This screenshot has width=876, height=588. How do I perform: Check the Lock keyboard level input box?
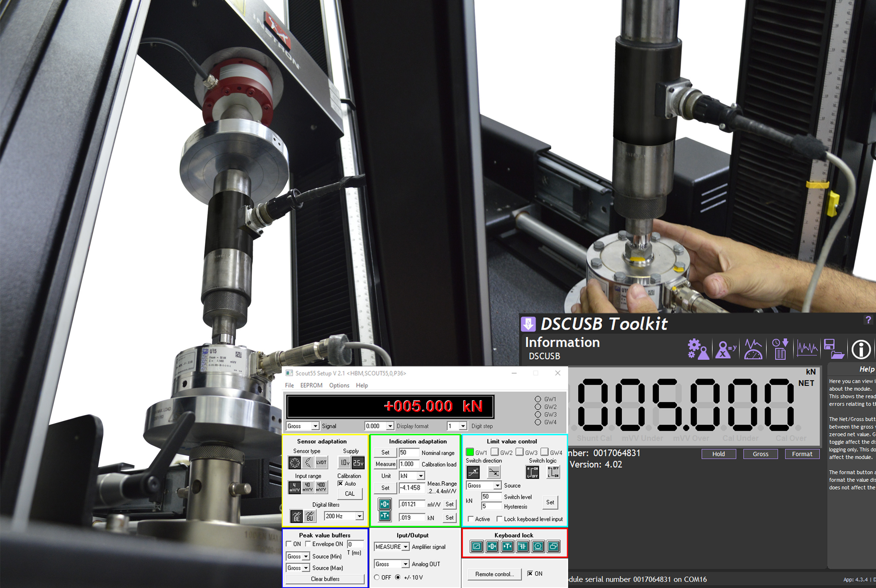pyautogui.click(x=499, y=519)
